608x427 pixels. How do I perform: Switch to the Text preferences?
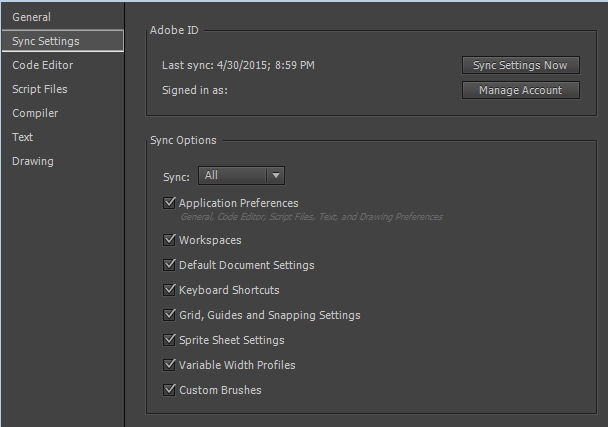23,137
